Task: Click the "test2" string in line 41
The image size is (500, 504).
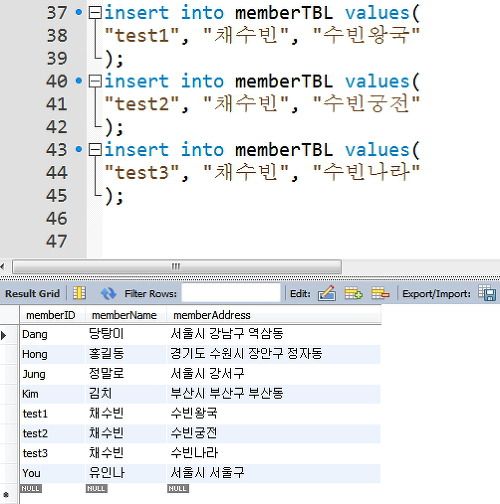Action: coord(142,104)
